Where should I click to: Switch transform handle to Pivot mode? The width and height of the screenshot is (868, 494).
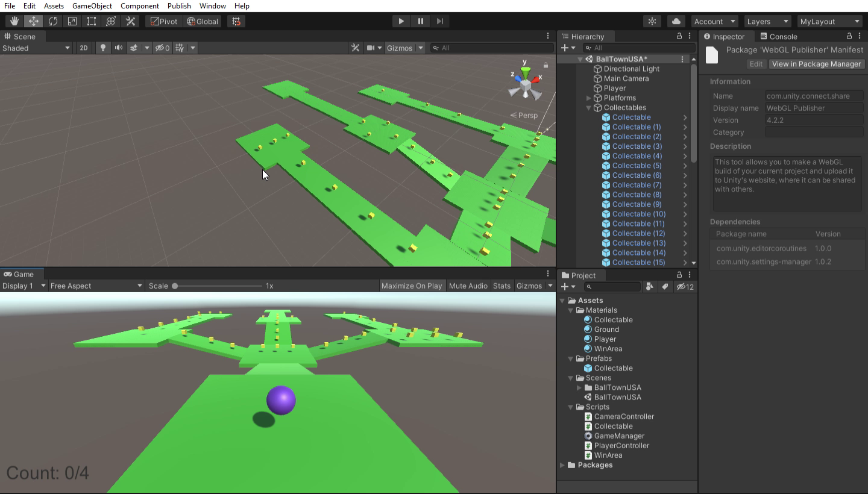[163, 20]
